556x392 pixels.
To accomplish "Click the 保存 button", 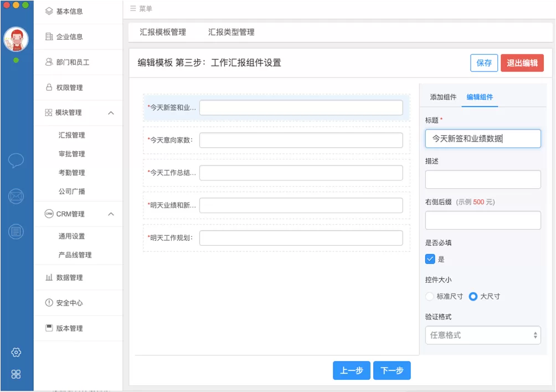I will coord(484,63).
